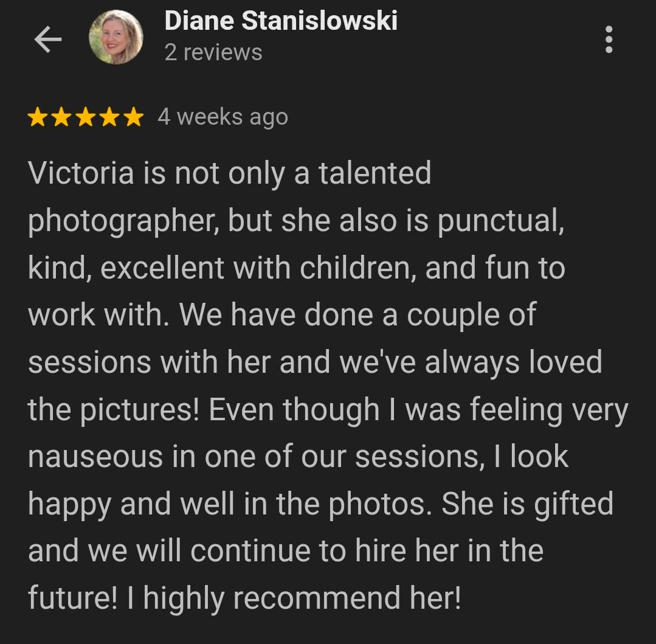This screenshot has height=644, width=656.
Task: Go back using the left arrow
Action: point(47,40)
